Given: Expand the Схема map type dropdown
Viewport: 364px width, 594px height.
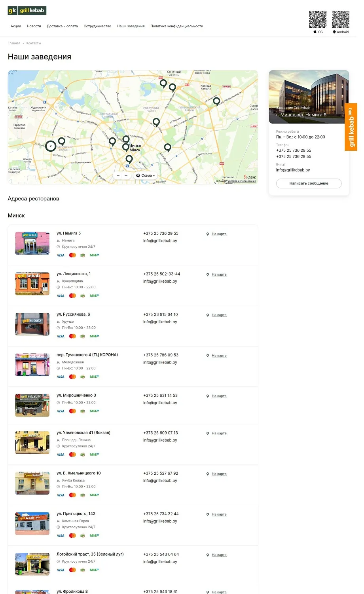Looking at the screenshot, I should tap(146, 175).
